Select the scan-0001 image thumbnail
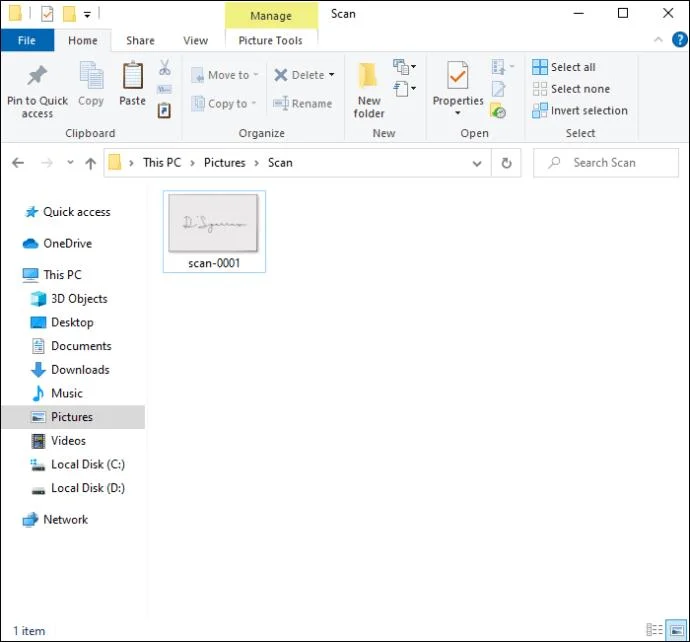The image size is (690, 642). point(214,231)
